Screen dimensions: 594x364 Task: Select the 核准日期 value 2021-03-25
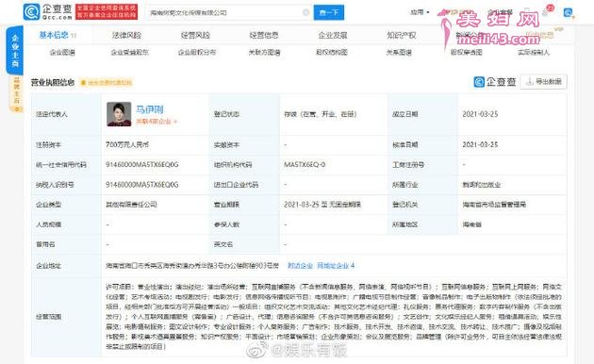[480, 144]
